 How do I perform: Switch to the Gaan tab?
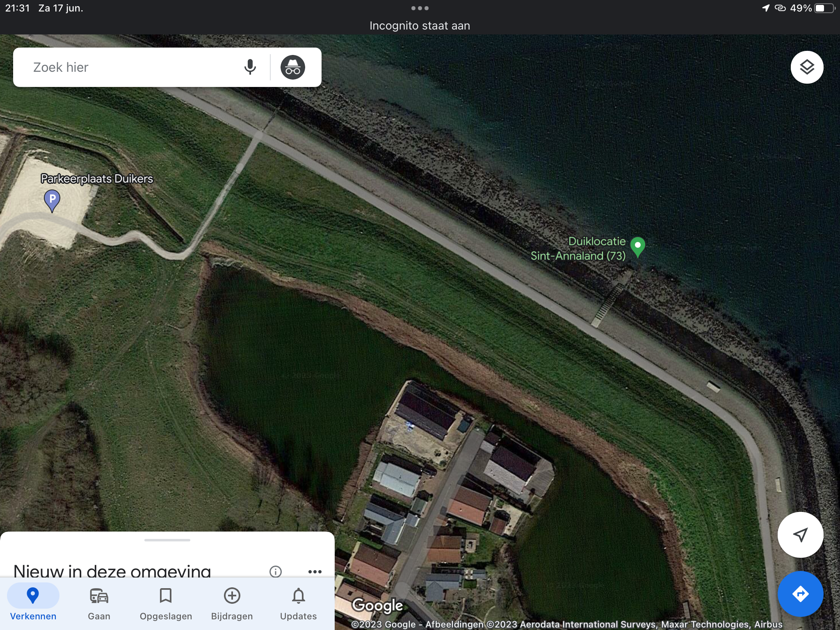pos(99,603)
